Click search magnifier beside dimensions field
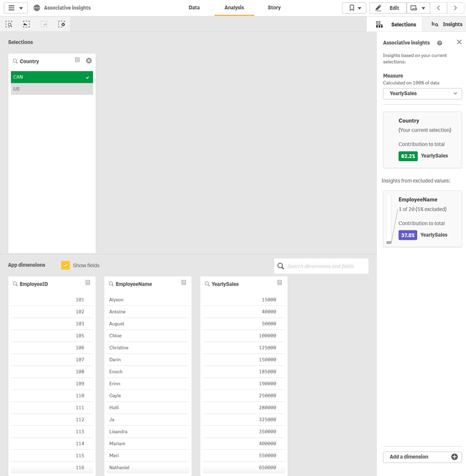The width and height of the screenshot is (466, 476). point(281,267)
